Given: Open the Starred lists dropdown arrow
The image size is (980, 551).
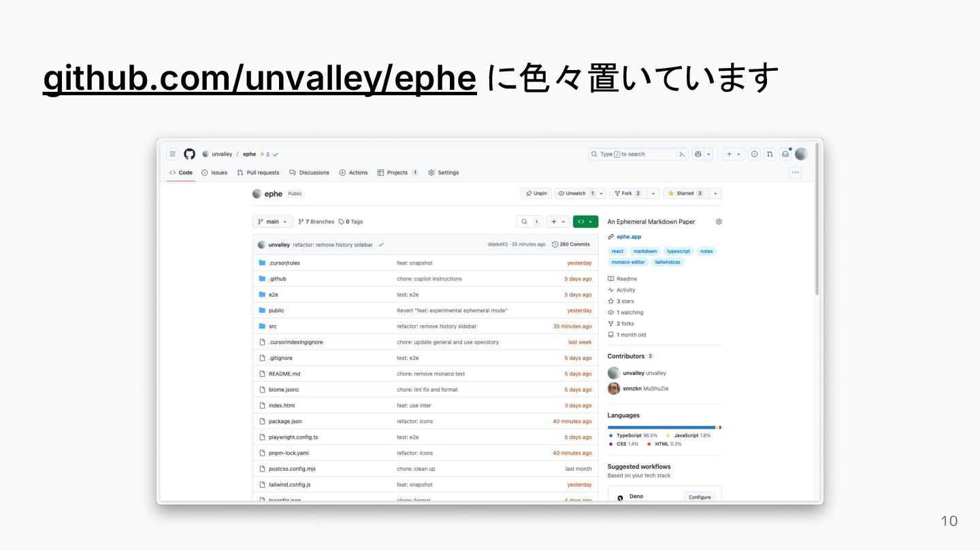Looking at the screenshot, I should click(x=715, y=193).
